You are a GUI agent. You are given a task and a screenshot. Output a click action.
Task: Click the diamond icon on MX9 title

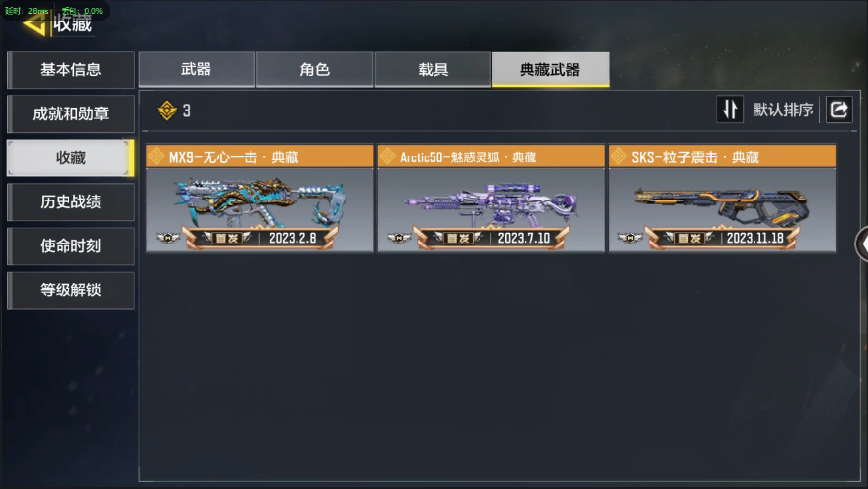[x=157, y=156]
